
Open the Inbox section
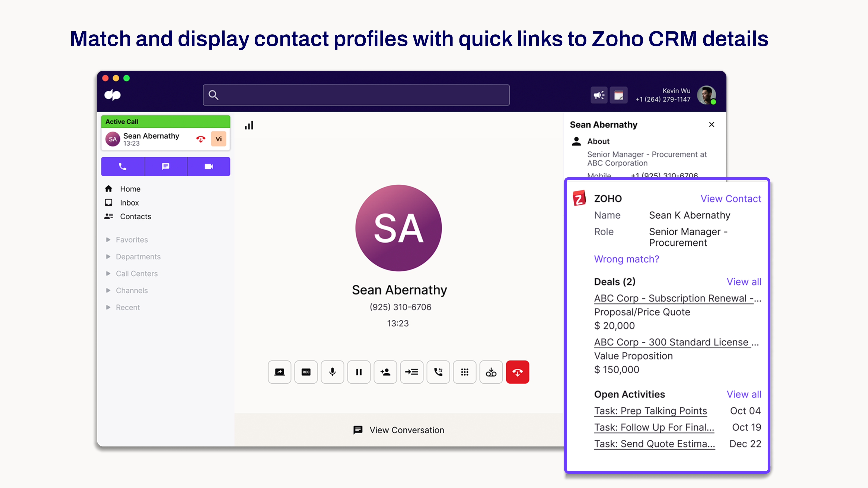coord(129,203)
